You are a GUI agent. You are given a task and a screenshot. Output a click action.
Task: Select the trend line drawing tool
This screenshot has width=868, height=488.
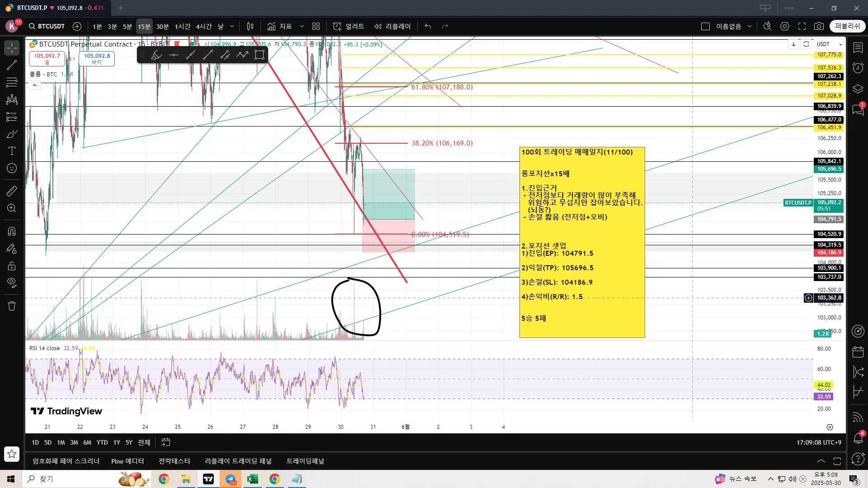12,65
